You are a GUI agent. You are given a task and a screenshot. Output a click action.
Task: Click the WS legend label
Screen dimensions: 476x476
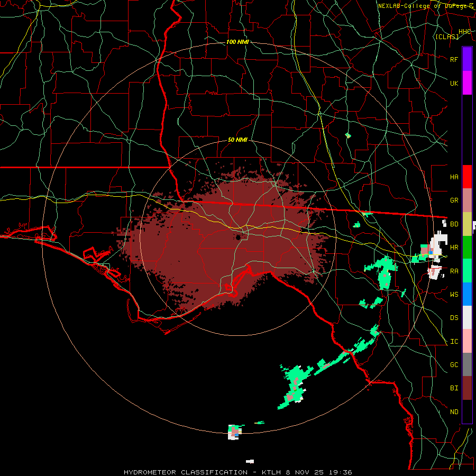coord(454,295)
